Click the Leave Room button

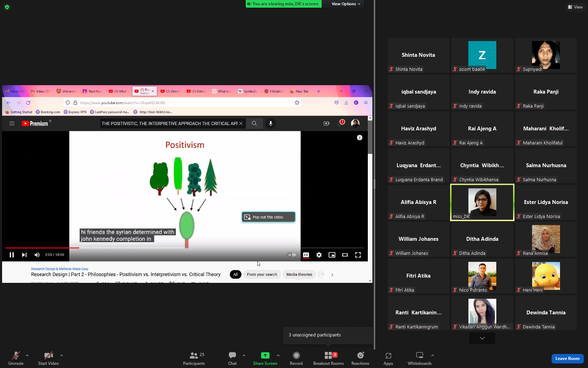point(567,359)
